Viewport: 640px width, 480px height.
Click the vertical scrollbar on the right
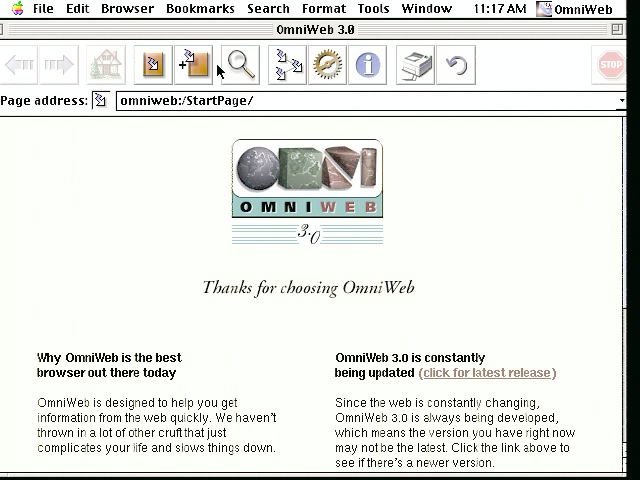(624, 294)
